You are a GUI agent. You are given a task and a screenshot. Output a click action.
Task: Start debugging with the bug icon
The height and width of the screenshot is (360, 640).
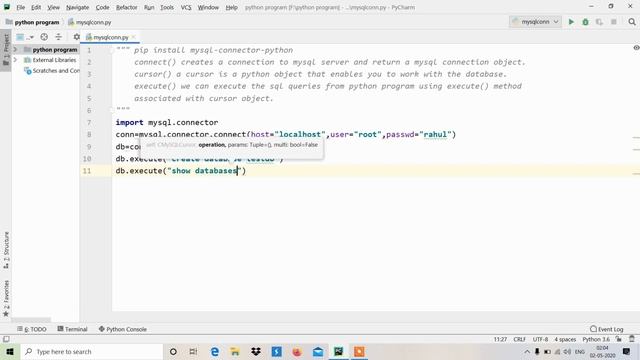pyautogui.click(x=585, y=22)
